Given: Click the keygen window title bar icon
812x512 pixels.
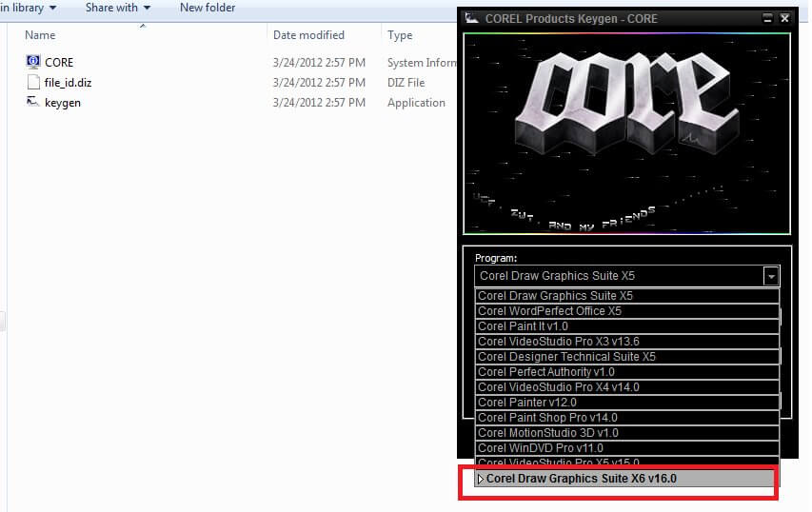Looking at the screenshot, I should pos(471,18).
